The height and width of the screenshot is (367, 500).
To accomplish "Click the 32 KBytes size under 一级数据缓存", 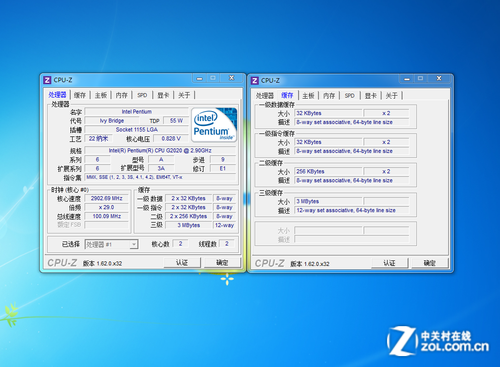I will click(x=328, y=113).
